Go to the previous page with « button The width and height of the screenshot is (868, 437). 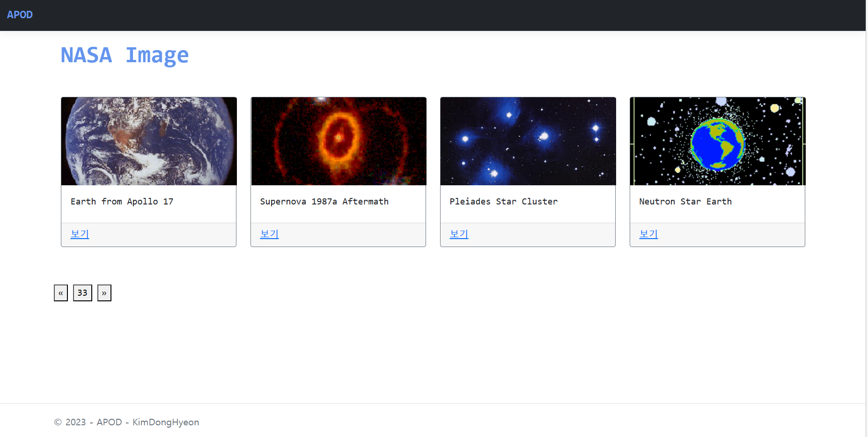pyautogui.click(x=61, y=293)
